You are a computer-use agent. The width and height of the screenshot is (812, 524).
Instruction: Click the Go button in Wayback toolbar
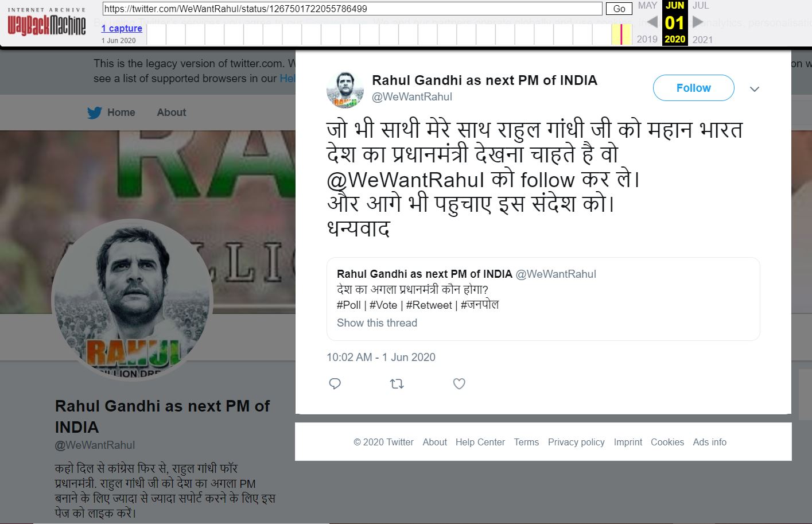[619, 9]
